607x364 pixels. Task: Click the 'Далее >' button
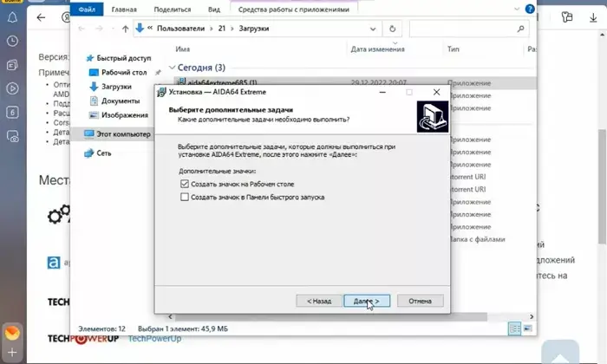[367, 301]
